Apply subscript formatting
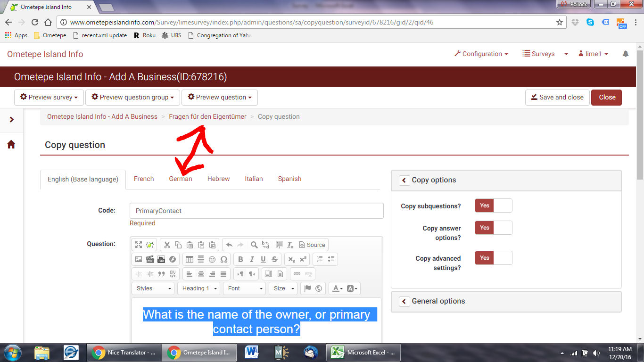644x362 pixels. point(291,259)
